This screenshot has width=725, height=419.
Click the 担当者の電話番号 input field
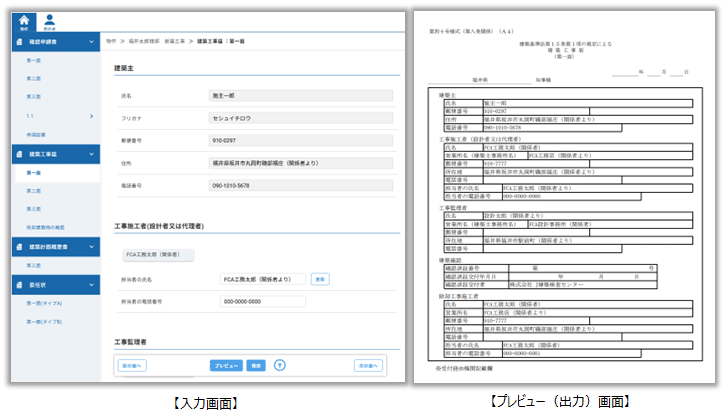262,301
